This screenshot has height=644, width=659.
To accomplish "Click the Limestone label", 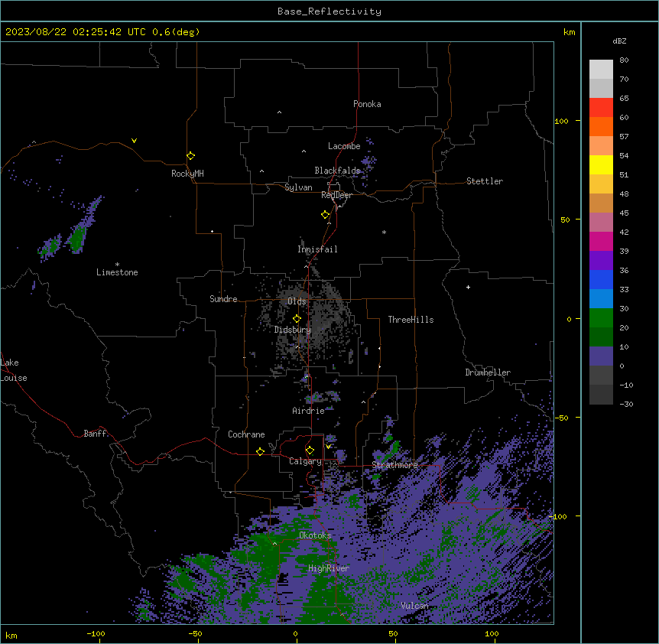I will point(117,272).
